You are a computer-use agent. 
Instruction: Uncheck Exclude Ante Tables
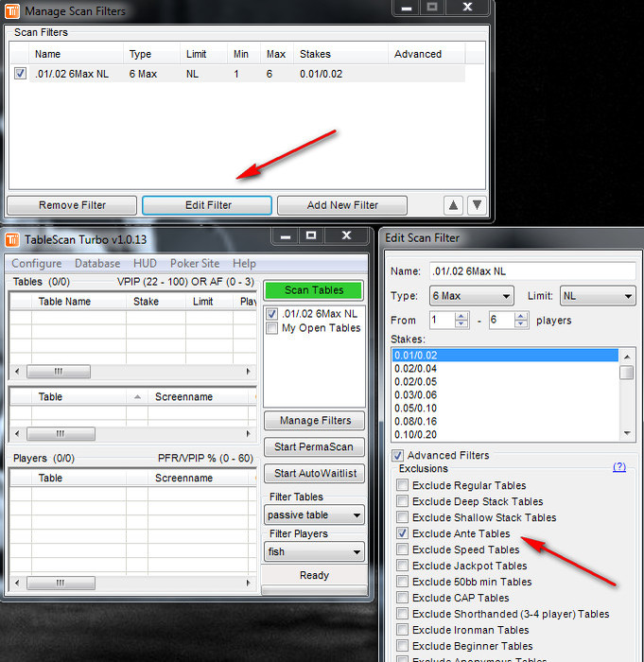pyautogui.click(x=403, y=532)
